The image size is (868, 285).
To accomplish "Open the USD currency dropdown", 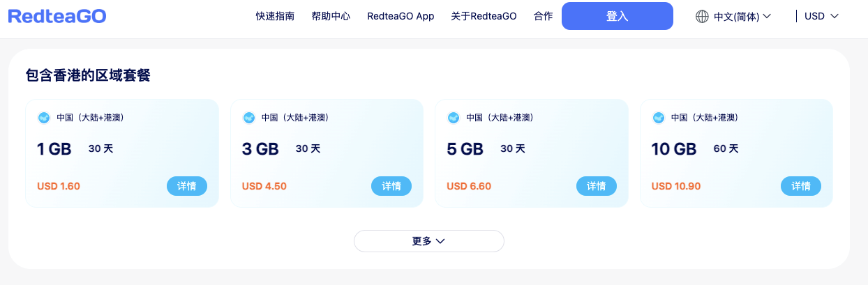I will click(x=821, y=16).
